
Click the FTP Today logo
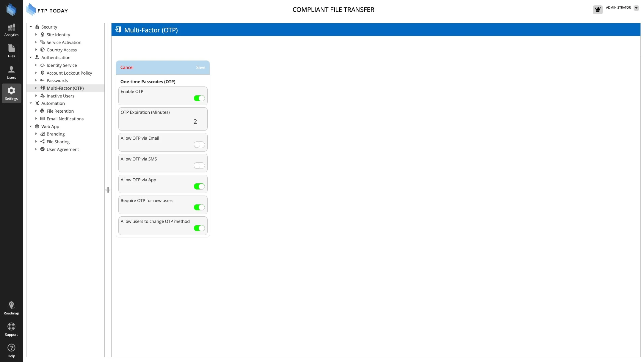coord(47,10)
